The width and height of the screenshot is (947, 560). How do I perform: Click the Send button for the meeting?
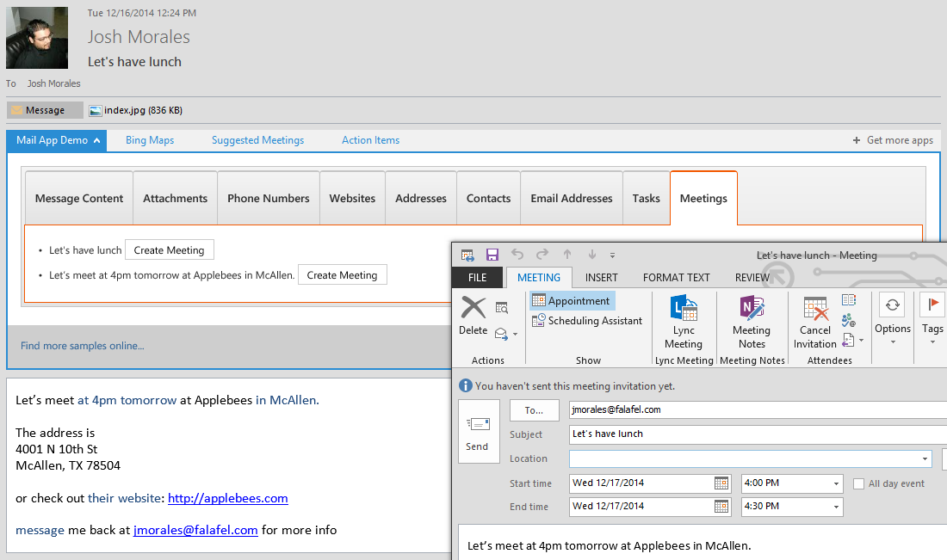click(479, 430)
